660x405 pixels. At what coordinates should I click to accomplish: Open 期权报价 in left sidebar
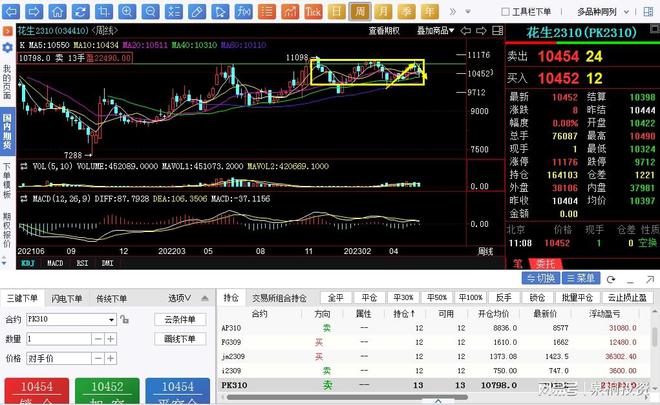[7, 230]
